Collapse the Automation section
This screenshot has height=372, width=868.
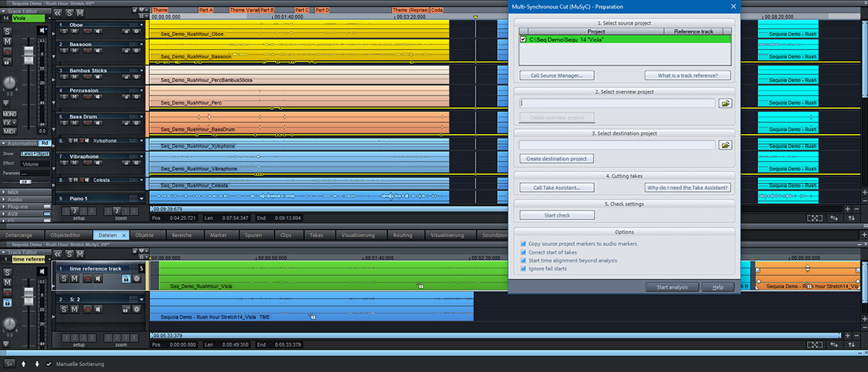(3, 143)
